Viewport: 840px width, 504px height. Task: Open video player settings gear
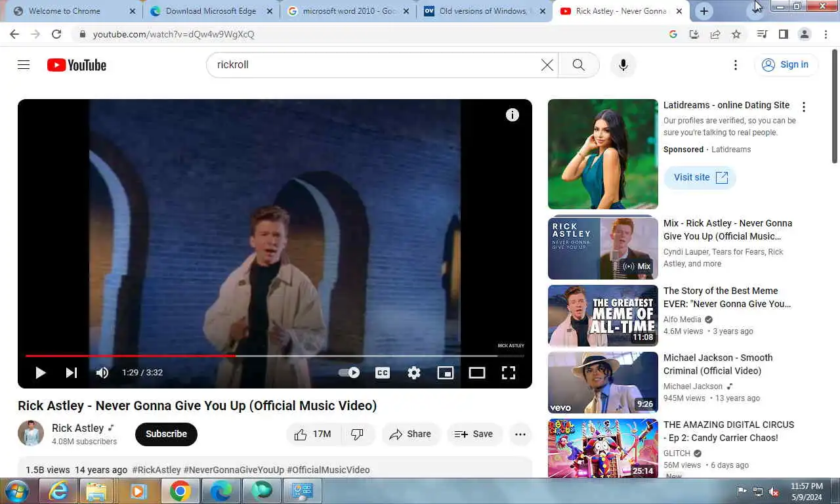414,373
